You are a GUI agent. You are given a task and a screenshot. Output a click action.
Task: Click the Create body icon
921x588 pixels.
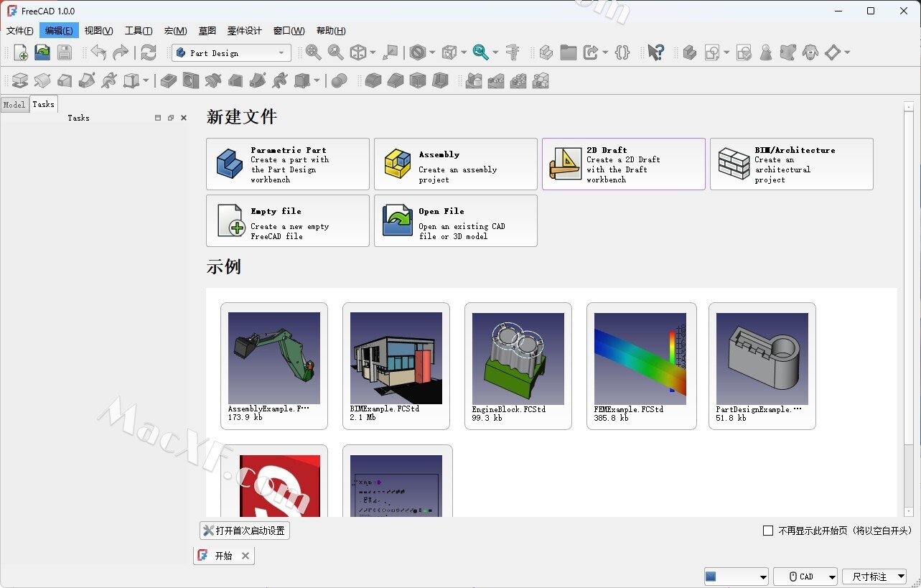pos(690,52)
